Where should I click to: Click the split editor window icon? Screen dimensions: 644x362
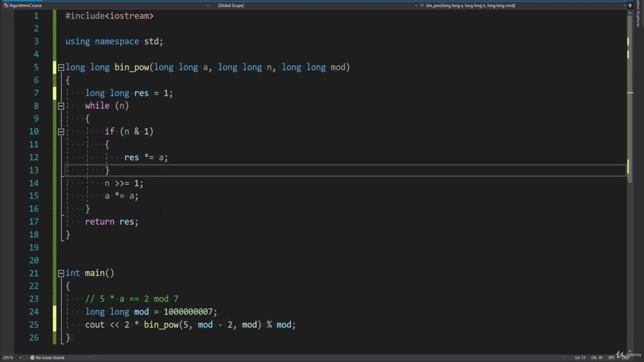tap(630, 6)
